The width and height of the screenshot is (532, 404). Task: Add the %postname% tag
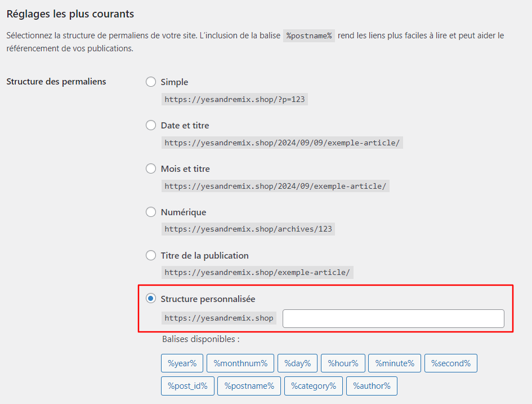tap(249, 385)
